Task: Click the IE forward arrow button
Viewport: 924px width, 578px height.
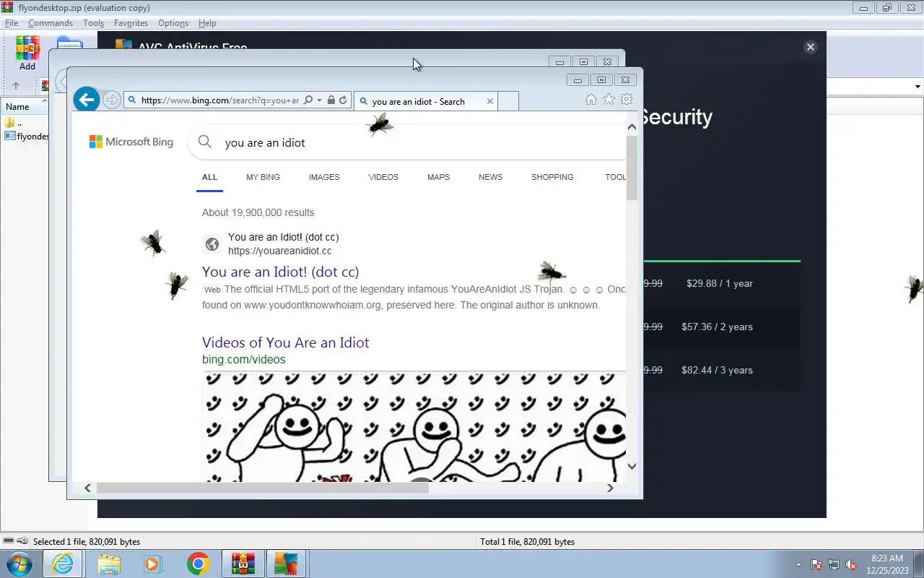Action: pyautogui.click(x=111, y=100)
